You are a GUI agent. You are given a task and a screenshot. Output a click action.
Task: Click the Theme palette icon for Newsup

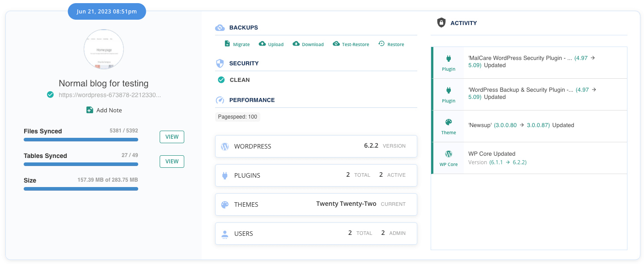pos(449,122)
